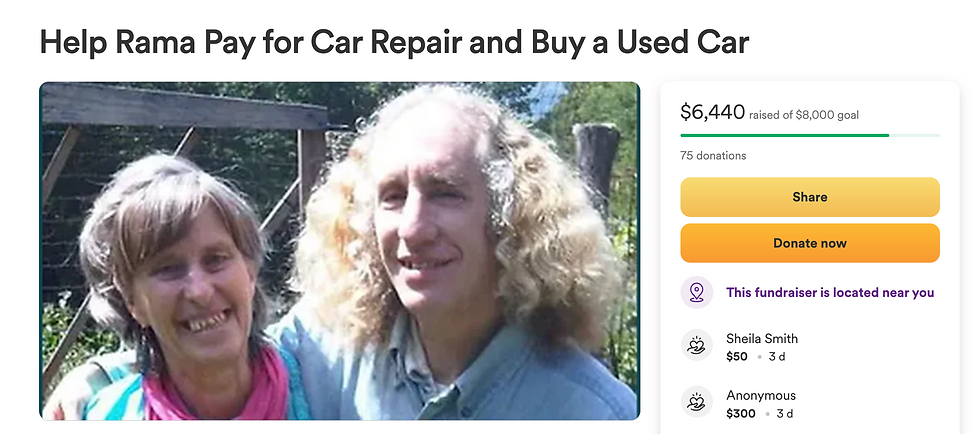Click the orange Donate now button
Screen dimensions: 980x434
click(x=809, y=243)
